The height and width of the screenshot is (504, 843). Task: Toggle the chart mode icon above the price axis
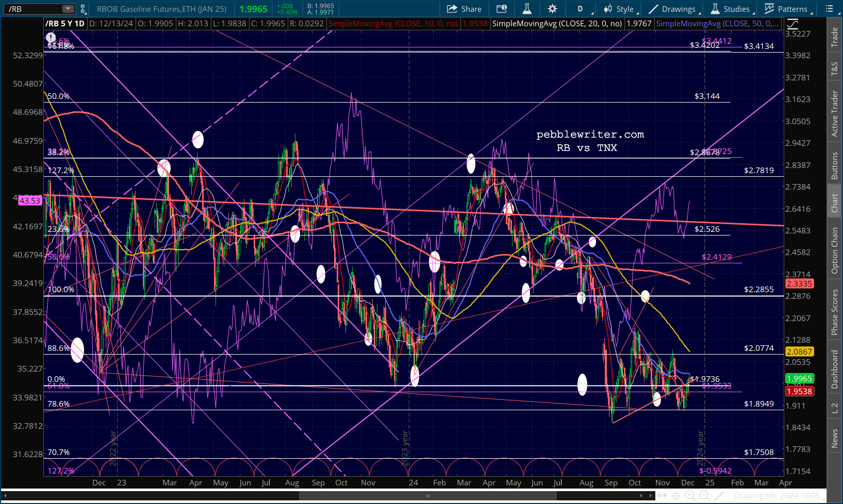pos(792,24)
